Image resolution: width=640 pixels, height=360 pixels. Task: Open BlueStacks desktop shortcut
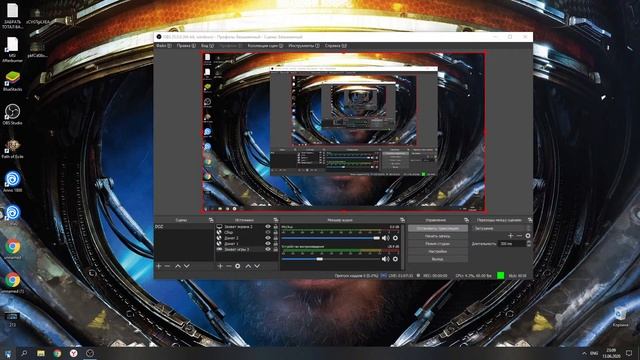pos(12,81)
